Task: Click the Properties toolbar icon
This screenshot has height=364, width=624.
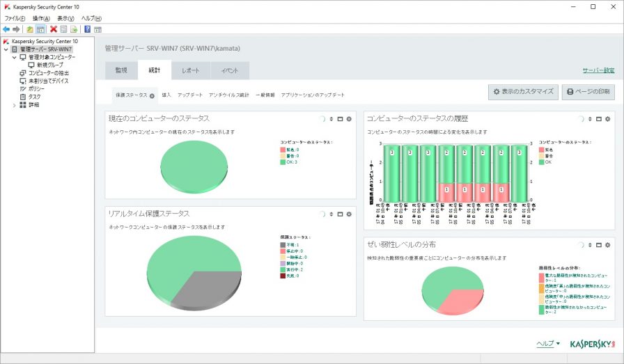Action: coord(63,29)
